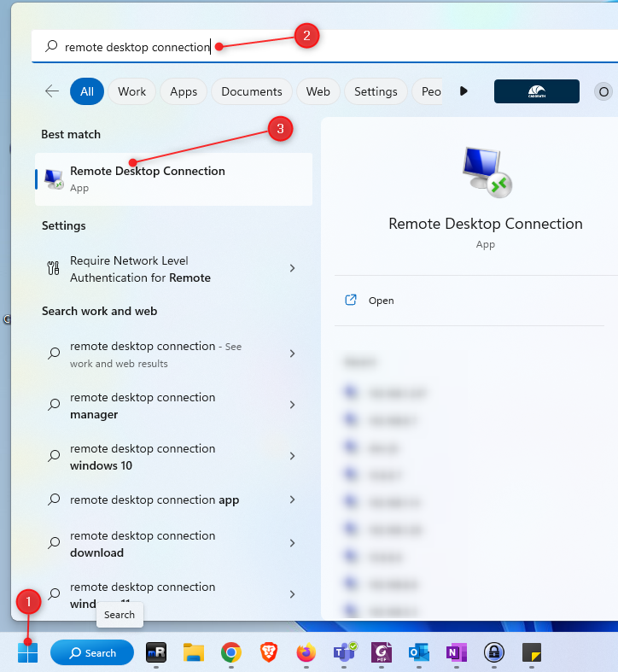Open OneNote from taskbar
618x672 pixels.
pos(457,652)
